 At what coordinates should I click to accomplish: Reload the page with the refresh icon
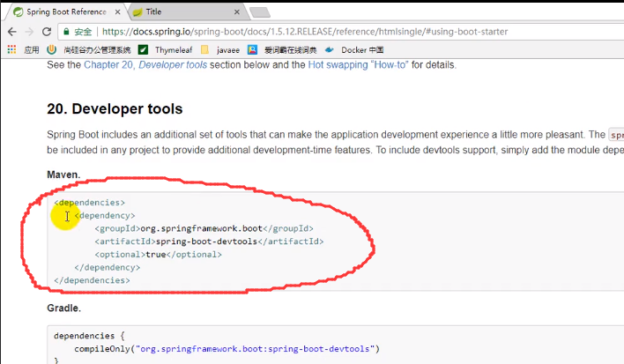coord(47,32)
